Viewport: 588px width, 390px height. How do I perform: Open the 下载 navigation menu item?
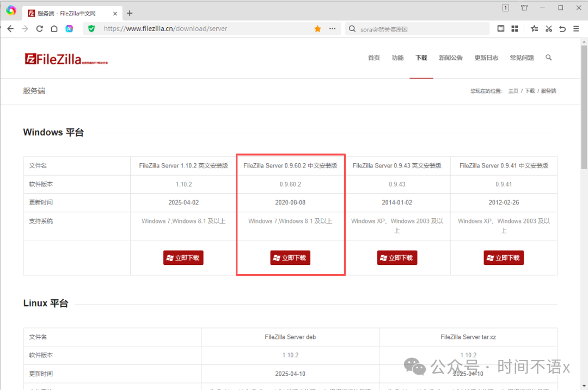pos(421,58)
